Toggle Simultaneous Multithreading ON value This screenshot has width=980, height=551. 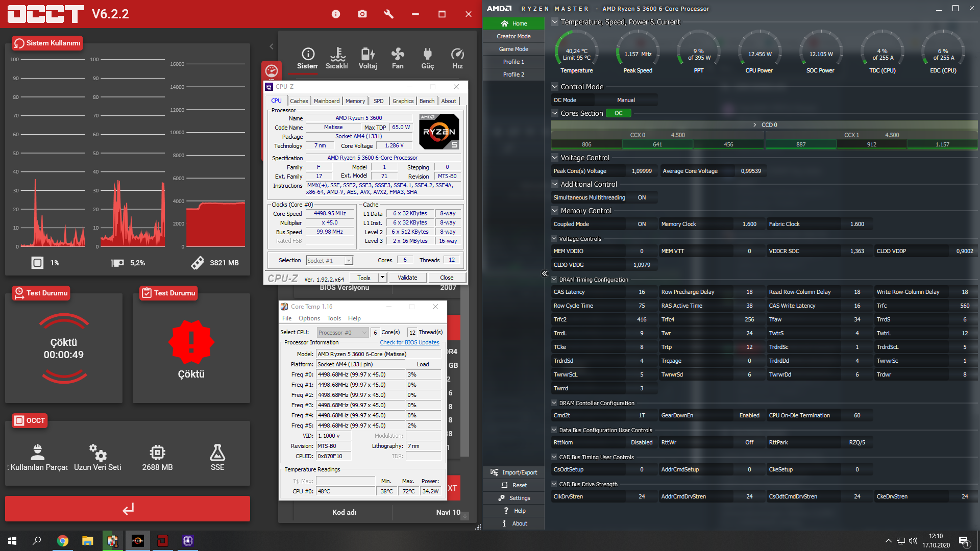point(642,197)
